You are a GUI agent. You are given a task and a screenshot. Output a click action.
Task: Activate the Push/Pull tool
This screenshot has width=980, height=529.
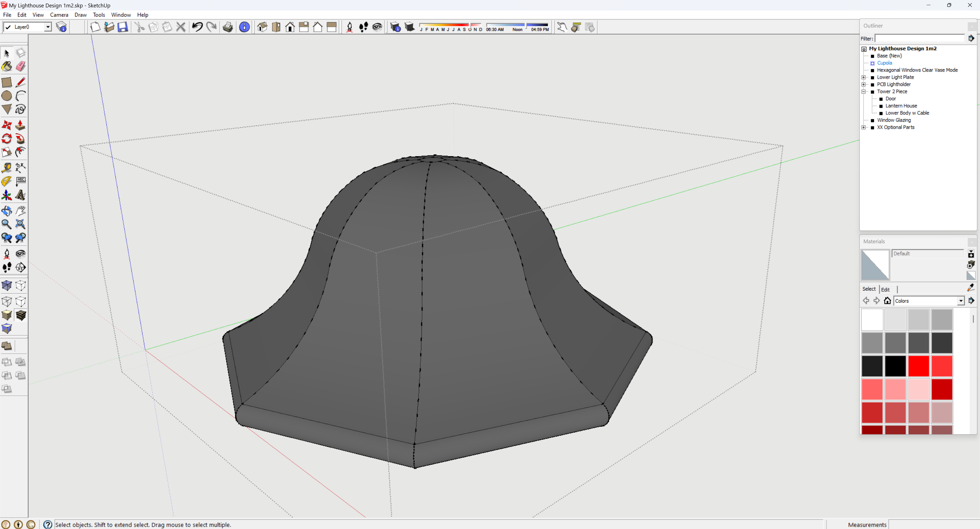(x=20, y=125)
